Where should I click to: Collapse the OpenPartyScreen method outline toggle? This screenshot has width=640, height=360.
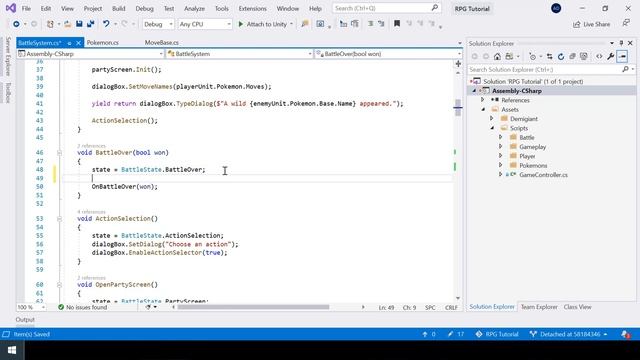[59, 285]
